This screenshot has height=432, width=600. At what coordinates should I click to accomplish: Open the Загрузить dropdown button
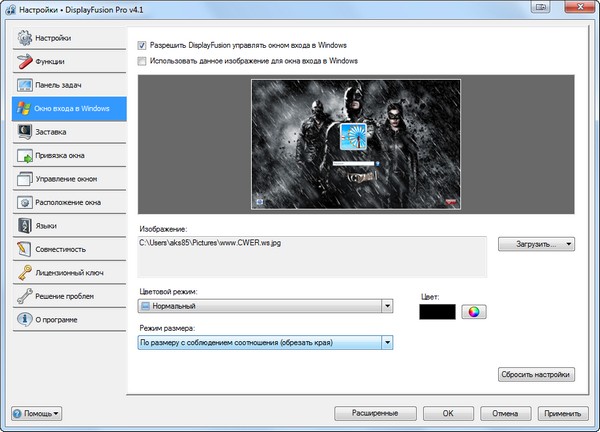tap(536, 243)
